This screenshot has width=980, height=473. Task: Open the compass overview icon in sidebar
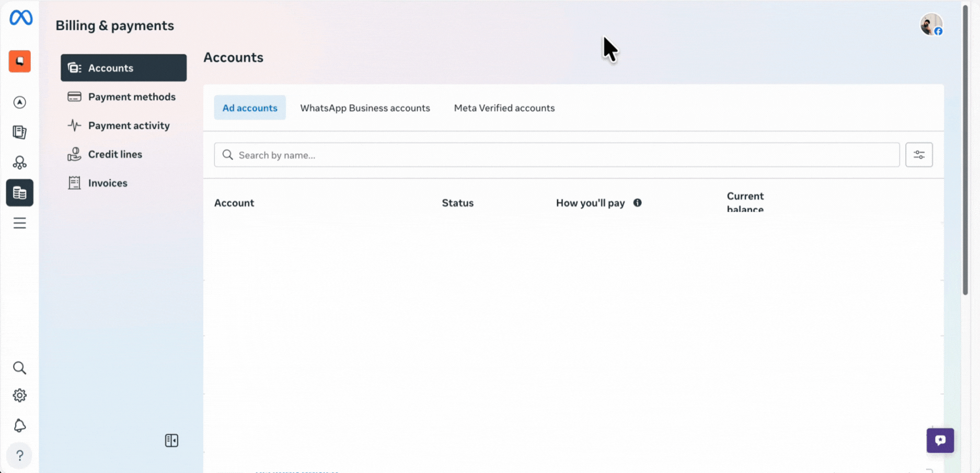click(x=20, y=102)
